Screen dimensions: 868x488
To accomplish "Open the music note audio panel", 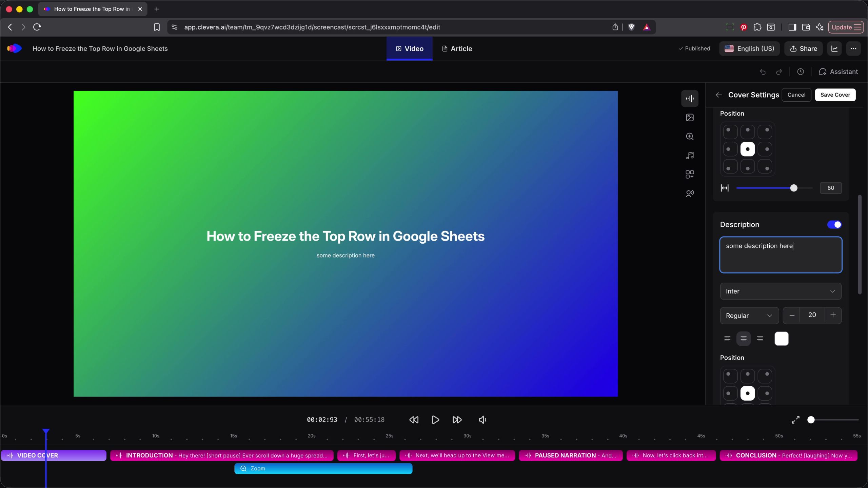I will (x=690, y=156).
